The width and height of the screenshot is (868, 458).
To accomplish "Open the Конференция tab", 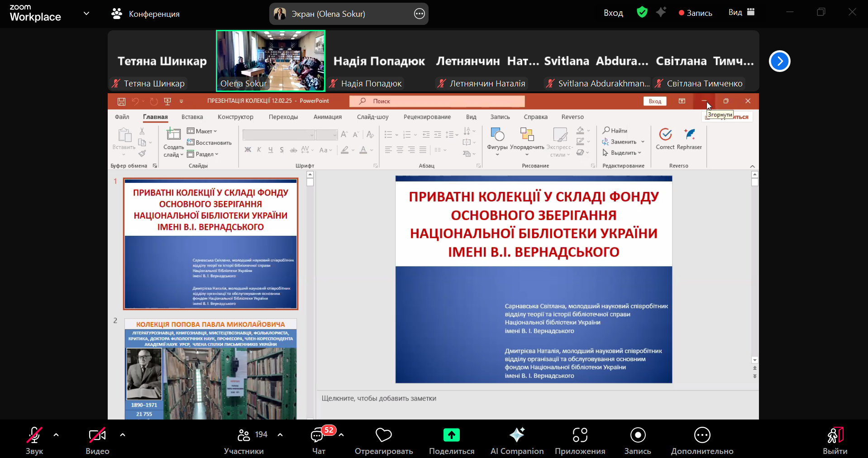I will click(145, 14).
